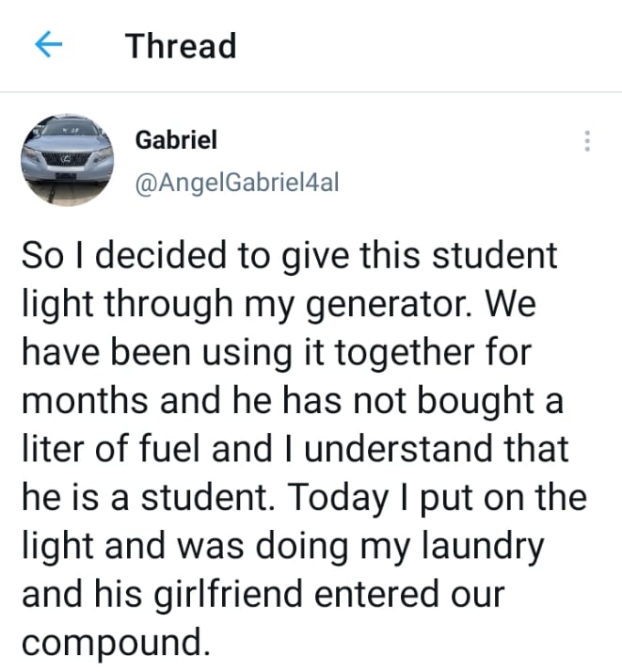Open the display name "Gabriel"

(176, 140)
